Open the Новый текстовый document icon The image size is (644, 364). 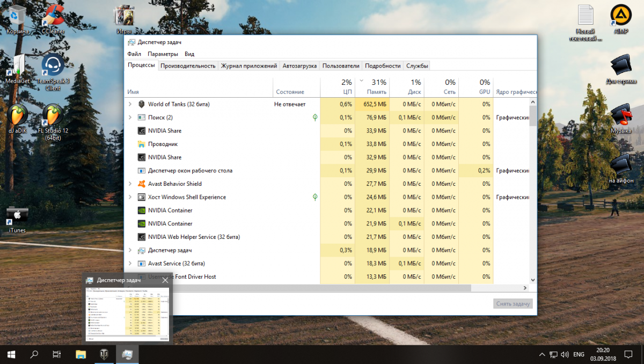point(586,23)
